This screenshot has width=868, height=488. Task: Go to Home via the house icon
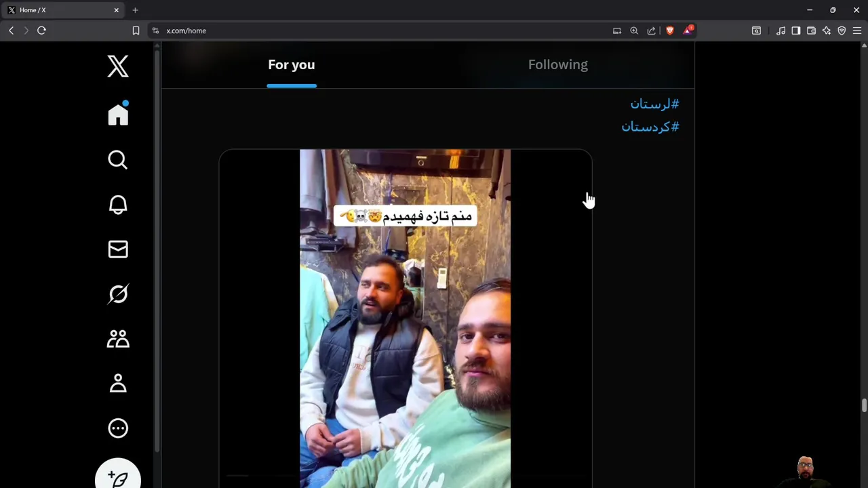(x=118, y=114)
